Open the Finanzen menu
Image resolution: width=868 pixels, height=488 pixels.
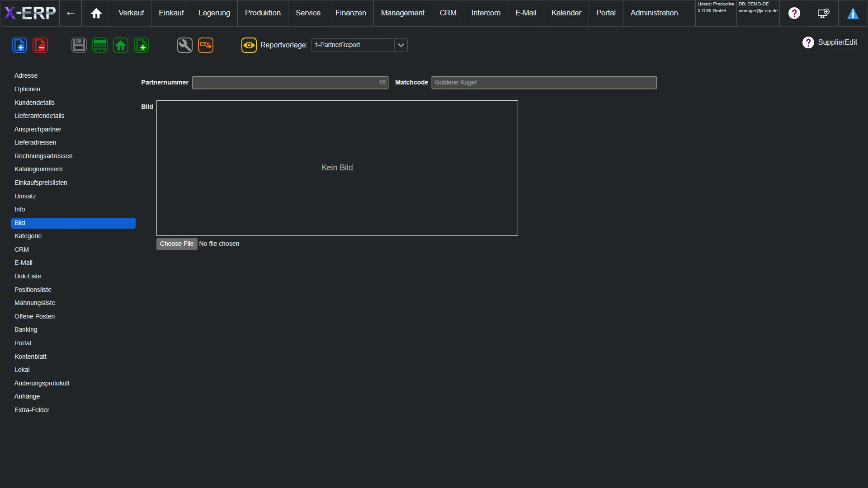pyautogui.click(x=351, y=13)
